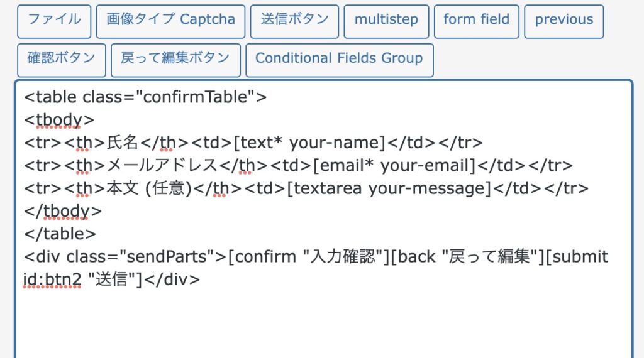
Task: Place cursor in the [email* your-email] shortcode
Action: 394,165
